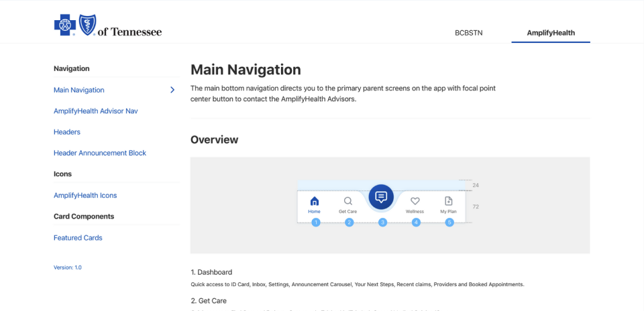Go to the Headers page link
644x311 pixels.
67,132
